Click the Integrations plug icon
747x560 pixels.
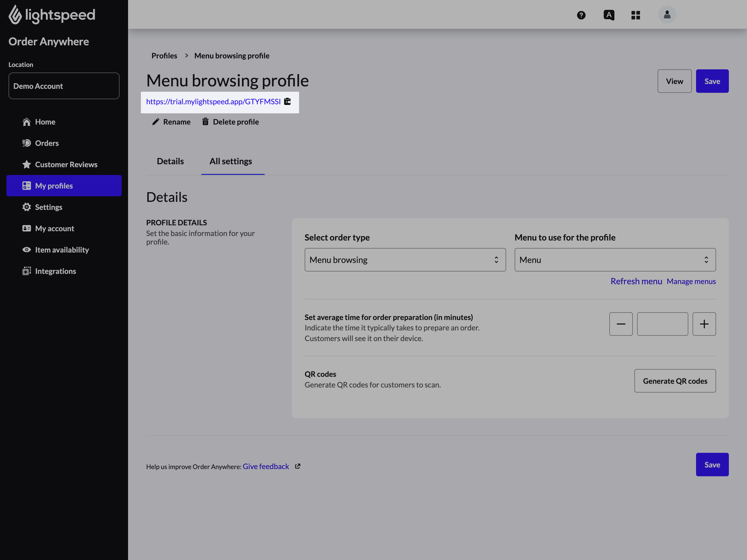[x=26, y=271]
